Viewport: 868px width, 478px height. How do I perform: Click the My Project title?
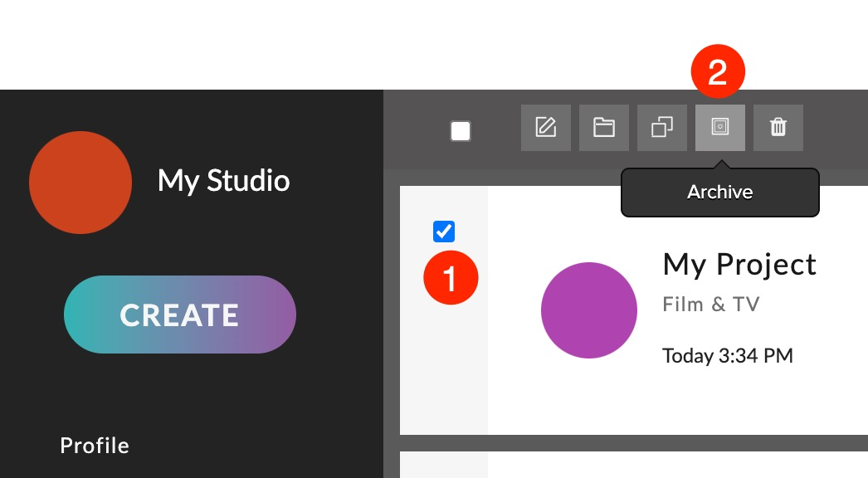[x=739, y=265]
